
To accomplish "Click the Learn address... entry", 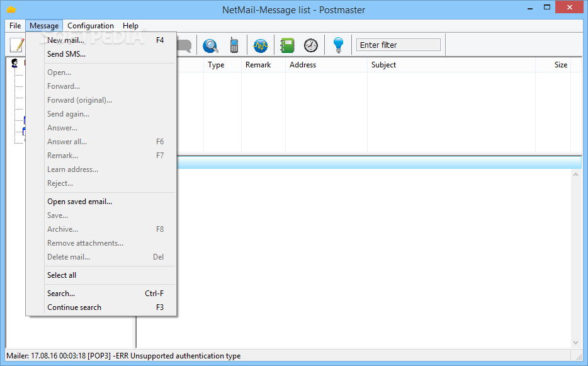I will tap(101, 169).
